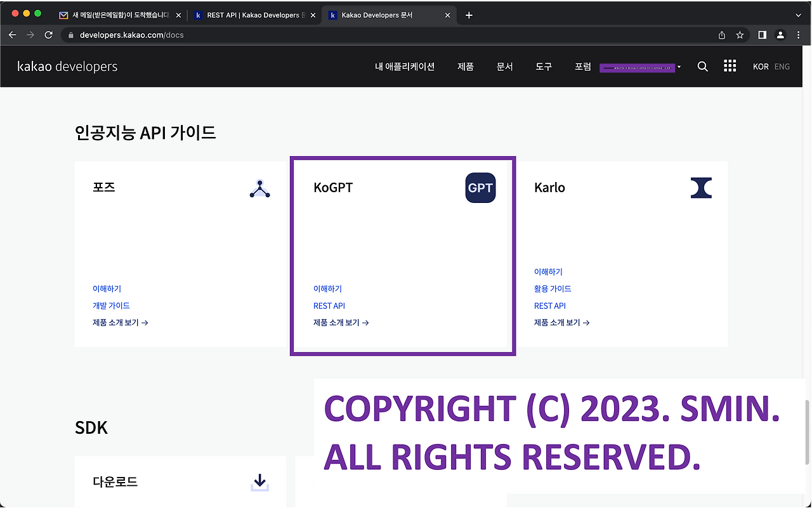Bookmark this page with star icon
The width and height of the screenshot is (812, 508).
click(x=740, y=35)
